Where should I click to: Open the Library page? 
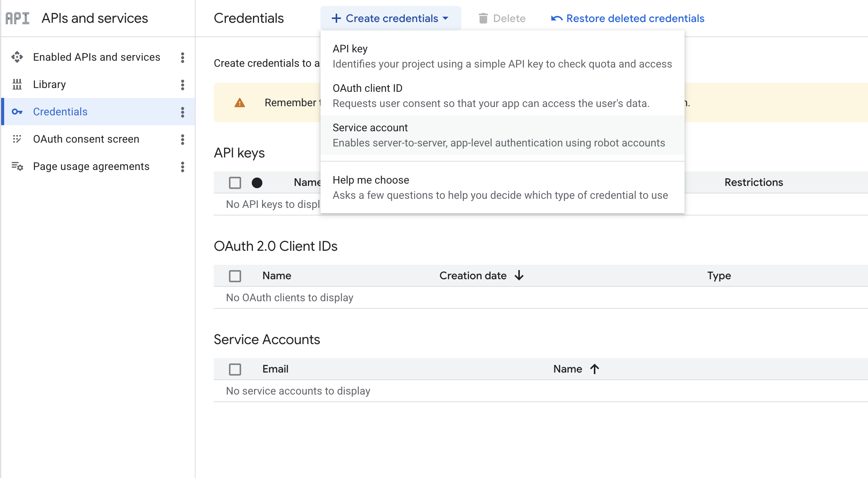[x=49, y=84]
